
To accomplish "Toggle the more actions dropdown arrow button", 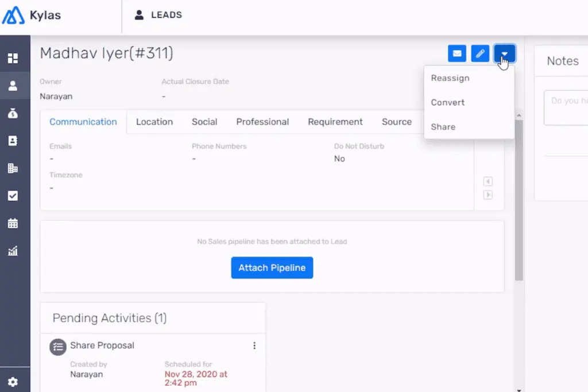I will click(504, 53).
